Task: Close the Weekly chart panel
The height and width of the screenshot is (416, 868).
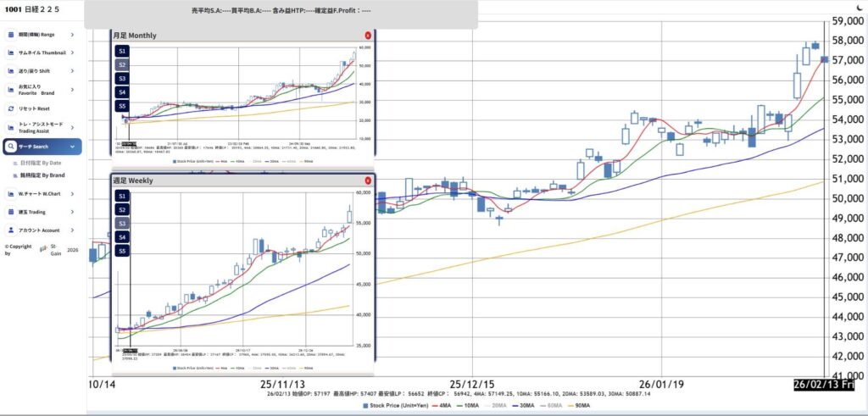Action: tap(367, 180)
